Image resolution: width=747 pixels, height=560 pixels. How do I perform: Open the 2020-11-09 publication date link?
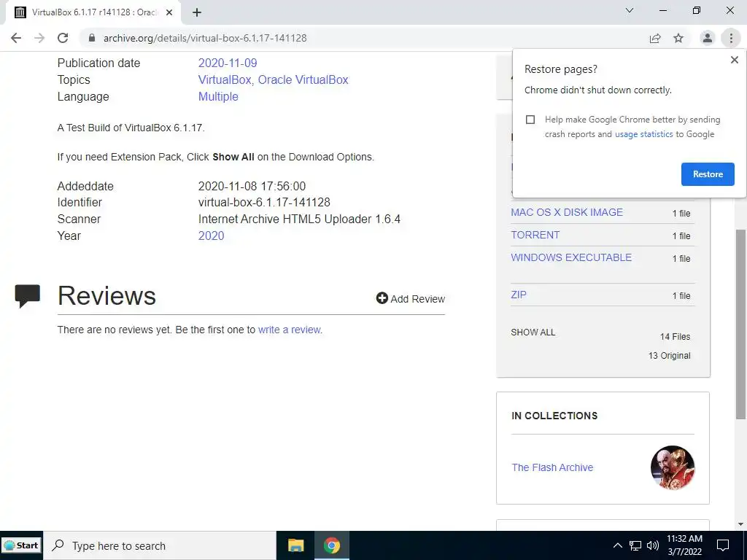(x=228, y=63)
